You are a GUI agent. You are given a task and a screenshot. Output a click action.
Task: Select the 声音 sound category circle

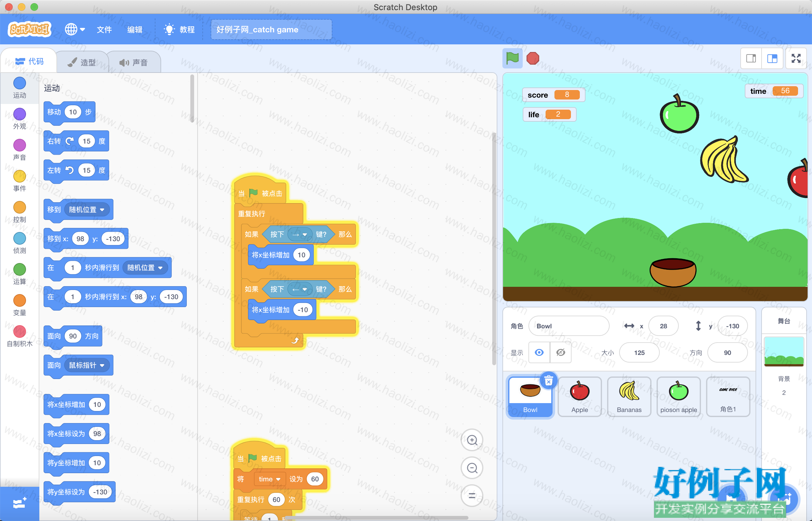coord(20,150)
